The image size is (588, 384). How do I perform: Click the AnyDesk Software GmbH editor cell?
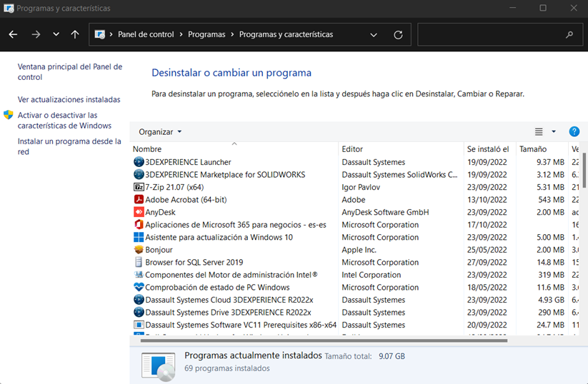pyautogui.click(x=385, y=212)
